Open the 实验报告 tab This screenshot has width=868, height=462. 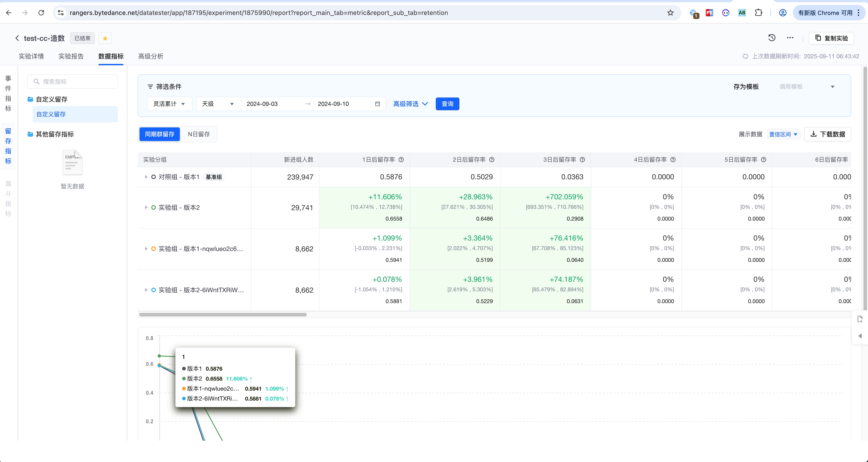pyautogui.click(x=71, y=56)
